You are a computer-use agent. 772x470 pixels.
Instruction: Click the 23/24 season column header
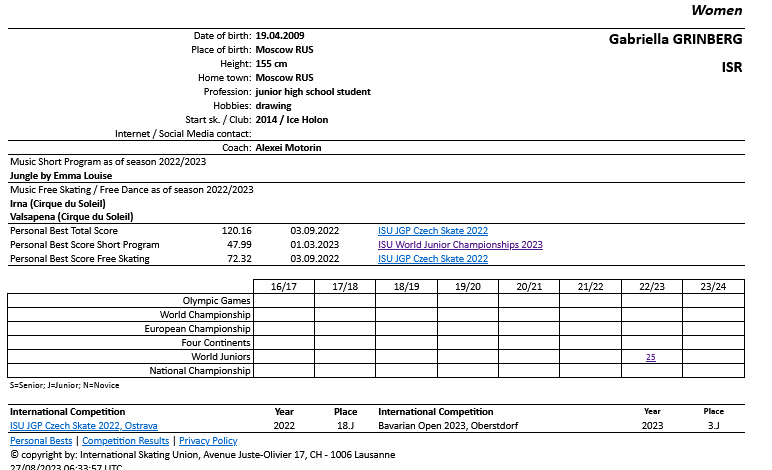713,286
